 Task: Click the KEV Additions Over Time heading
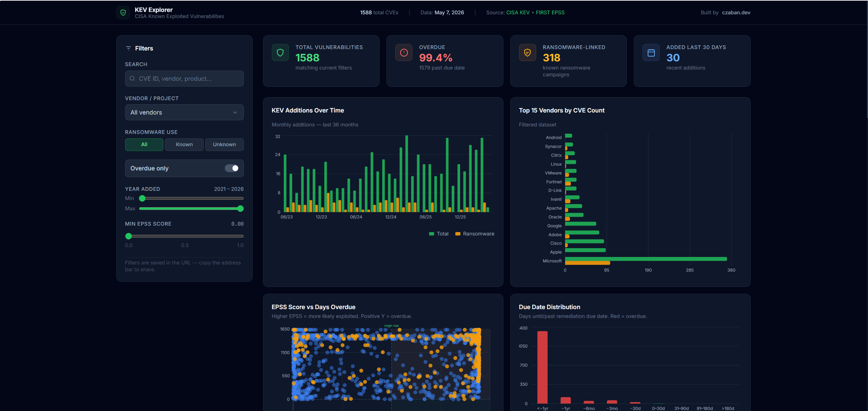coord(308,110)
